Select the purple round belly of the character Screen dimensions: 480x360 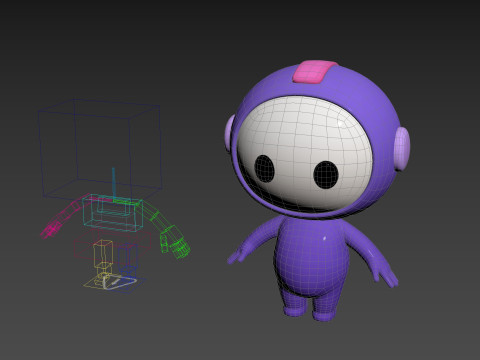click(312, 257)
